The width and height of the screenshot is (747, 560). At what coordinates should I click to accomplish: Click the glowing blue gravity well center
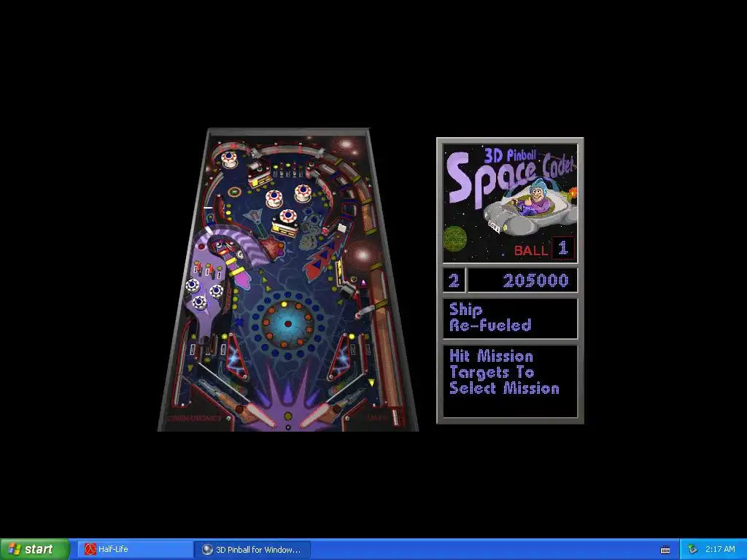[x=287, y=324]
